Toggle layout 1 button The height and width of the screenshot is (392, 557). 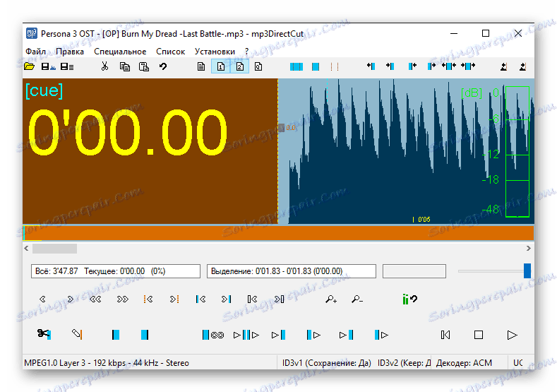pos(220,66)
